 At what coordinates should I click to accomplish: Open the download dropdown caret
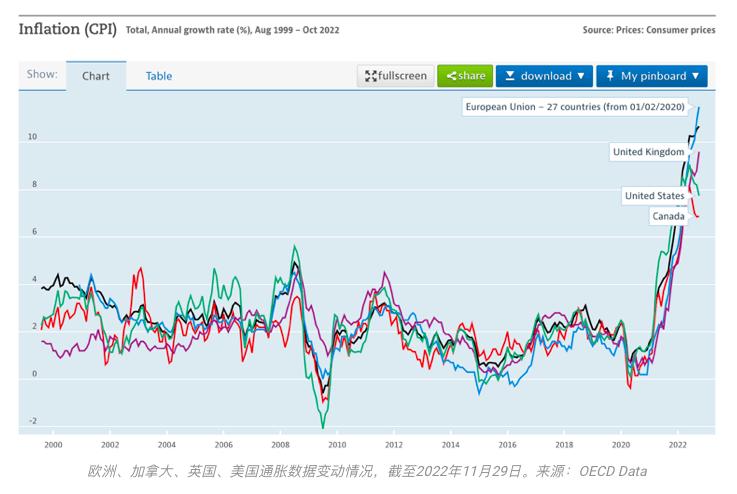click(x=581, y=76)
